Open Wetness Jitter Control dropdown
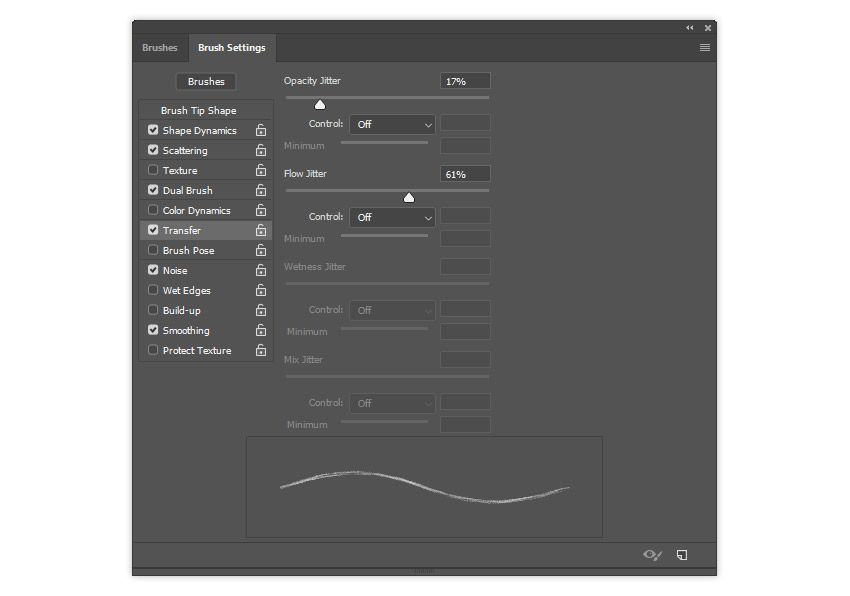This screenshot has height=596, width=850. [x=392, y=311]
